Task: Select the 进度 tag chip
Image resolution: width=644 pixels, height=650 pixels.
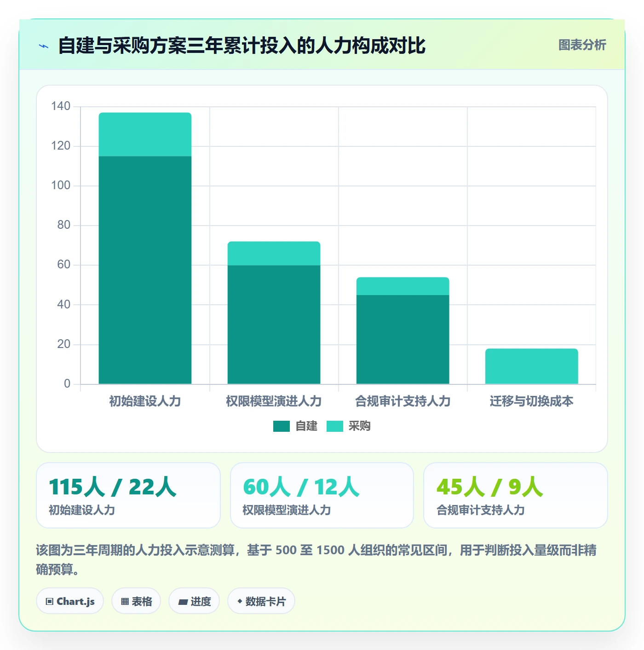Action: click(194, 601)
